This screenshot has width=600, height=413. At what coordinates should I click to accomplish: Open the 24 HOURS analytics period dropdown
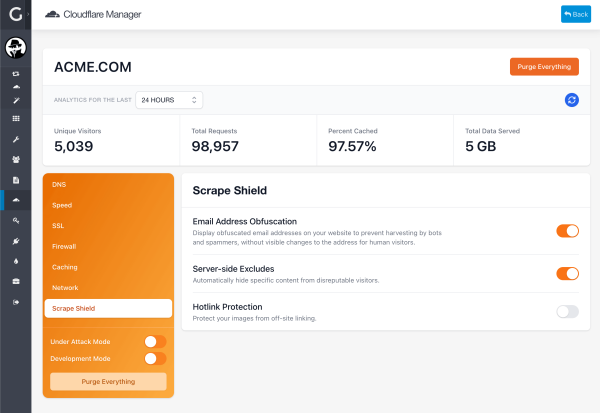pos(169,100)
